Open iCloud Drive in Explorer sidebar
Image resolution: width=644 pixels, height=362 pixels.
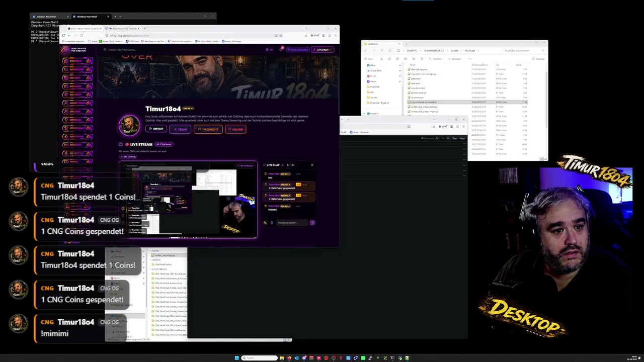[x=375, y=70]
